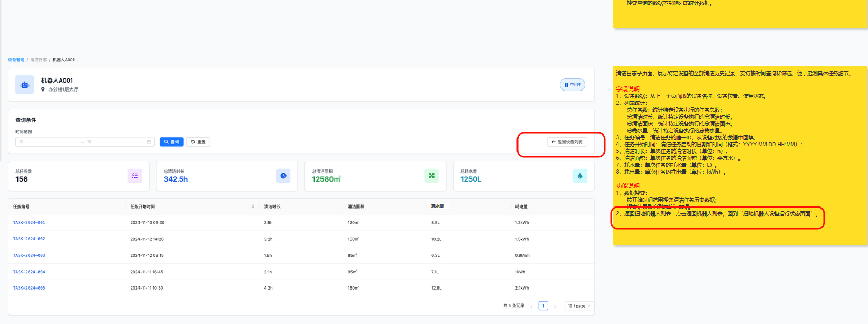Click the green area icon in 总清洁面积 card
868x324 pixels.
(431, 176)
